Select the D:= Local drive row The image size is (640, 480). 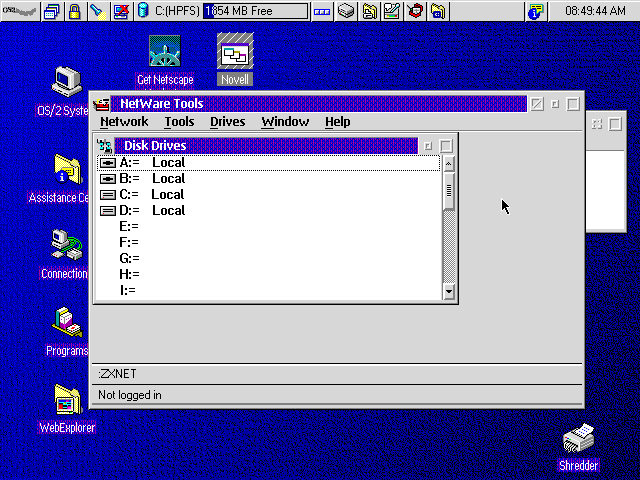[269, 211]
